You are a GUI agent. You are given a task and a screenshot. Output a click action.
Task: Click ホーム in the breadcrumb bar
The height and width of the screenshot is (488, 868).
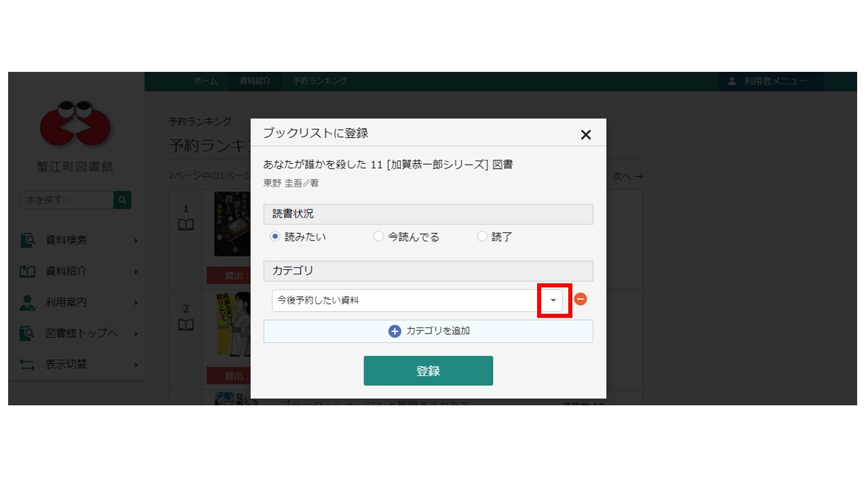(x=205, y=81)
